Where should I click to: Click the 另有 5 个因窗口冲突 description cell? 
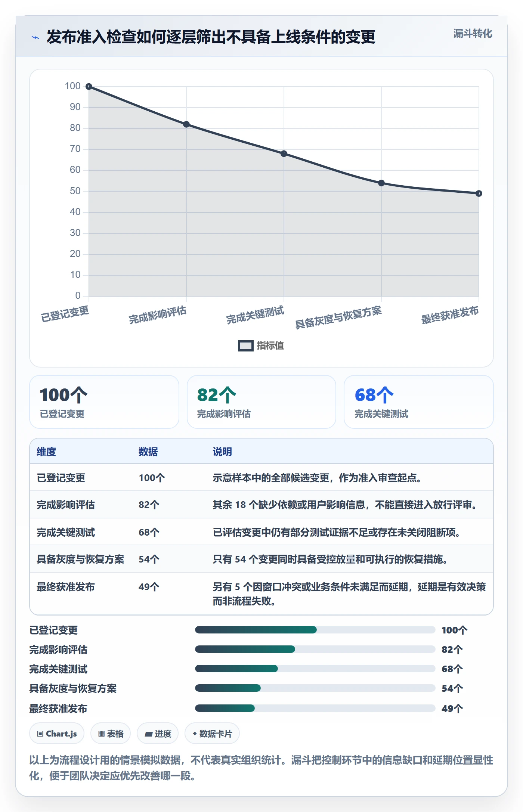(x=349, y=594)
